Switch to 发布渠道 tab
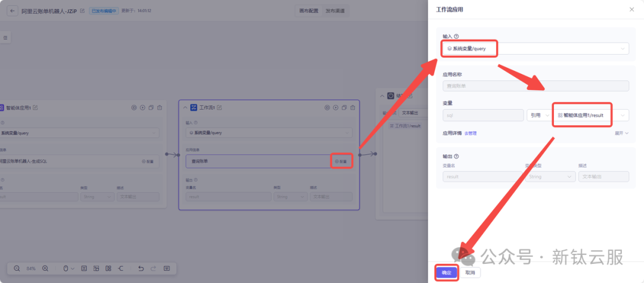Screen dimensions: 644x283 pyautogui.click(x=335, y=11)
